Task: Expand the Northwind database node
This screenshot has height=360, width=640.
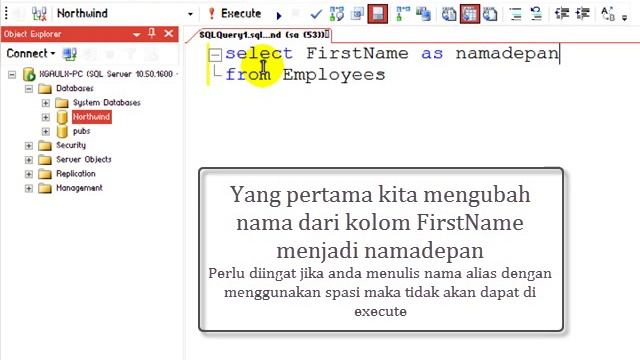Action: coord(45,117)
